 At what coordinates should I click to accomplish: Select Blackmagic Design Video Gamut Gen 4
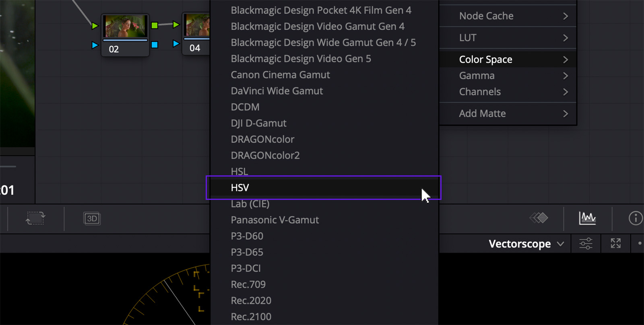[x=324, y=27]
